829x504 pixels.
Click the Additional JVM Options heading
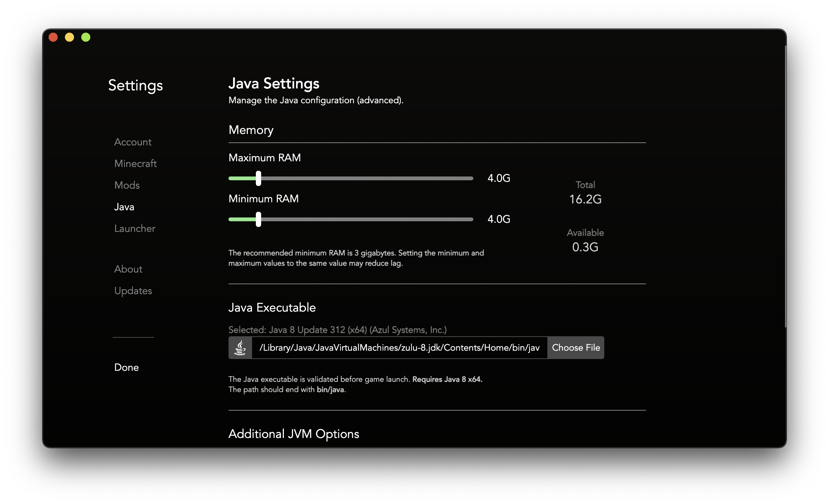[294, 434]
